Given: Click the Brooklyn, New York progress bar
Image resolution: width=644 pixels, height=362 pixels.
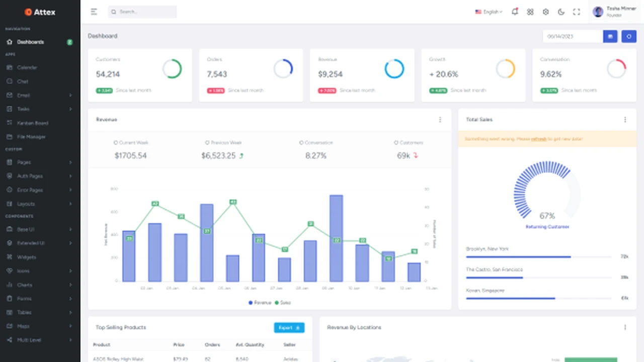Looking at the screenshot, I should (539, 257).
